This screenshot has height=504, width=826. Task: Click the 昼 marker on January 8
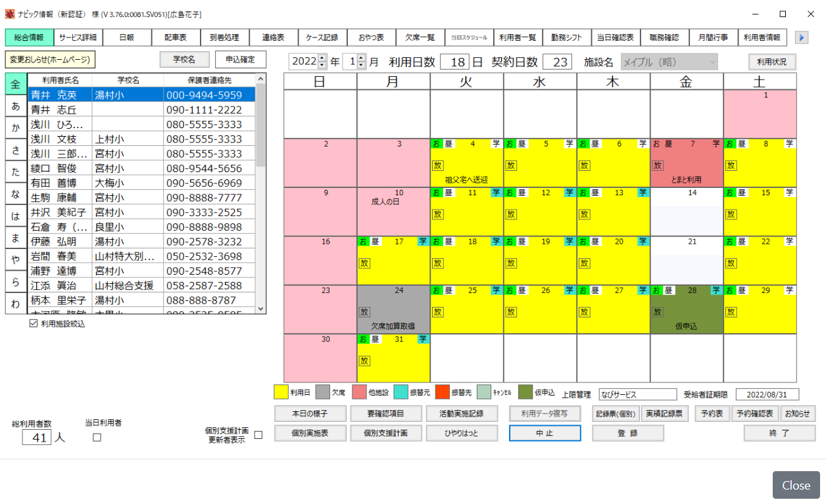coord(741,143)
